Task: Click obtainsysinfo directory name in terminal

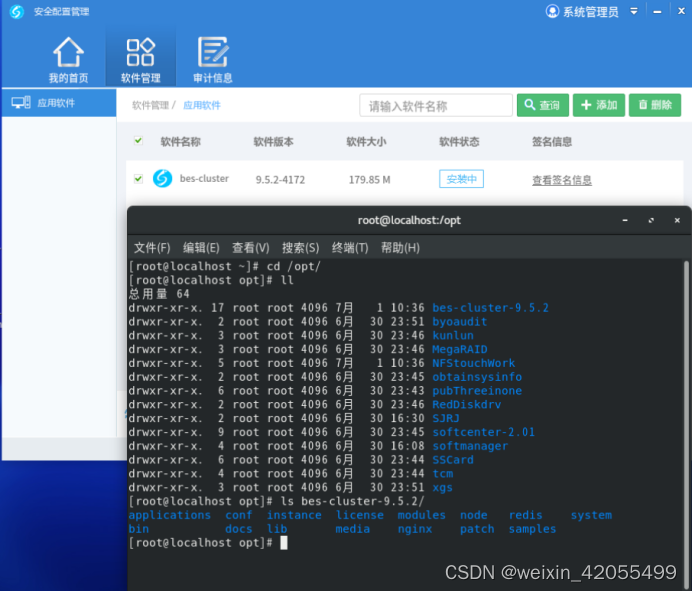Action: [x=477, y=377]
